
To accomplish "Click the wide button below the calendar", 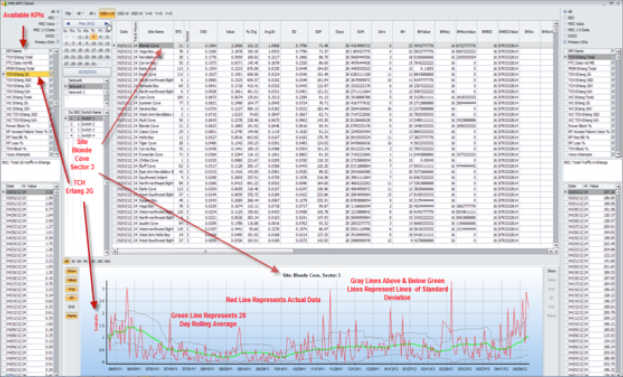I will coord(87,72).
